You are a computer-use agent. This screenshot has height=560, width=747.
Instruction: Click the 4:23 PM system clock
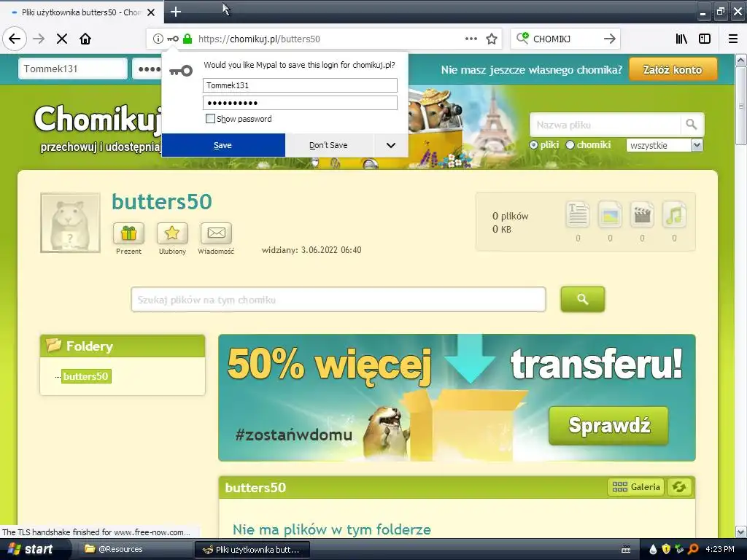(x=720, y=549)
